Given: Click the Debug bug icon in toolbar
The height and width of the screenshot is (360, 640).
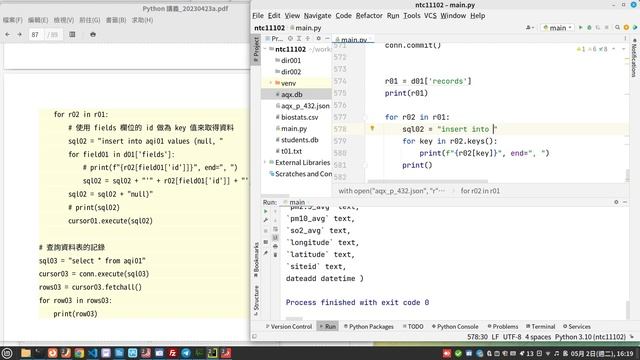Looking at the screenshot, I should [x=589, y=27].
